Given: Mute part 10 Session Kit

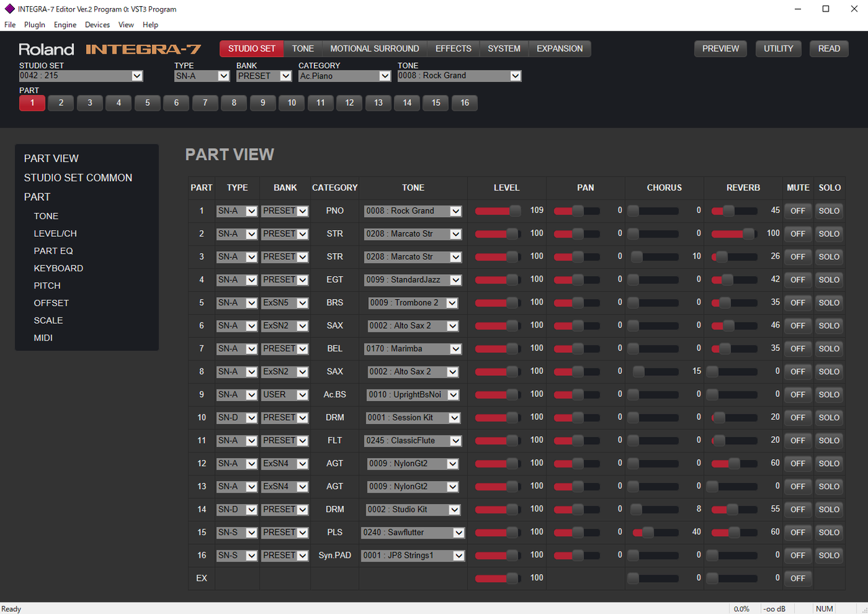Looking at the screenshot, I should pos(798,417).
